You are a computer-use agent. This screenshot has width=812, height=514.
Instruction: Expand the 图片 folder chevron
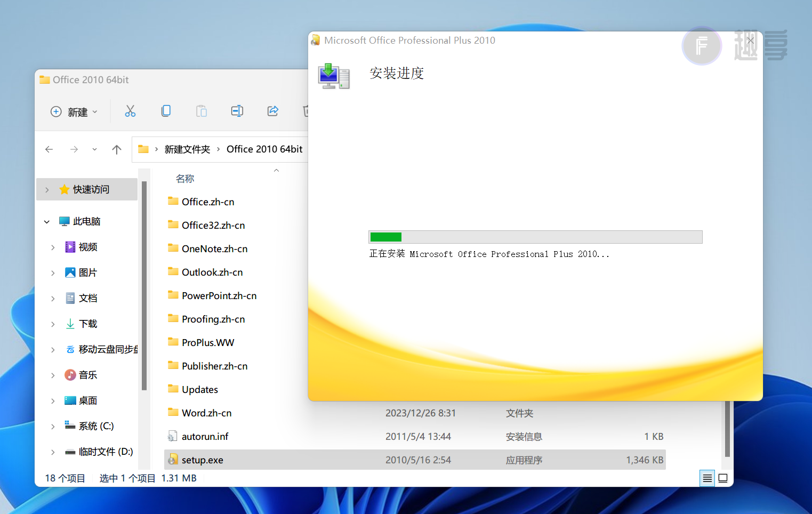tap(53, 273)
